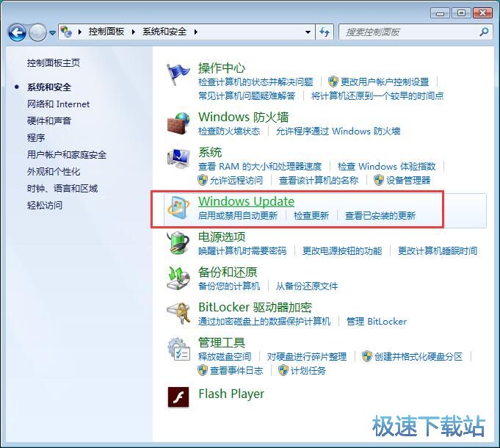Click the BitLocker lock and keys icon
Screen dimensions: 500x448
[x=178, y=314]
